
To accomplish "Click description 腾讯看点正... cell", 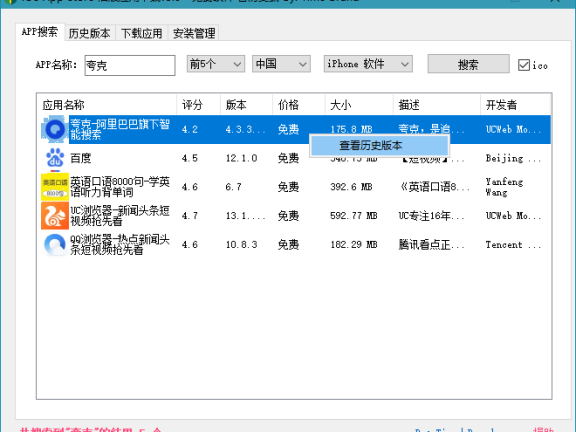I will pos(432,245).
